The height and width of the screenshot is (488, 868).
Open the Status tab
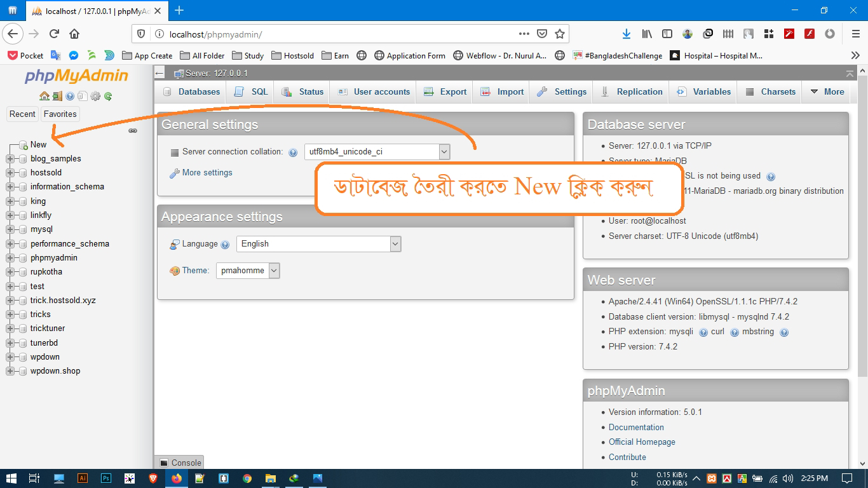click(x=302, y=91)
